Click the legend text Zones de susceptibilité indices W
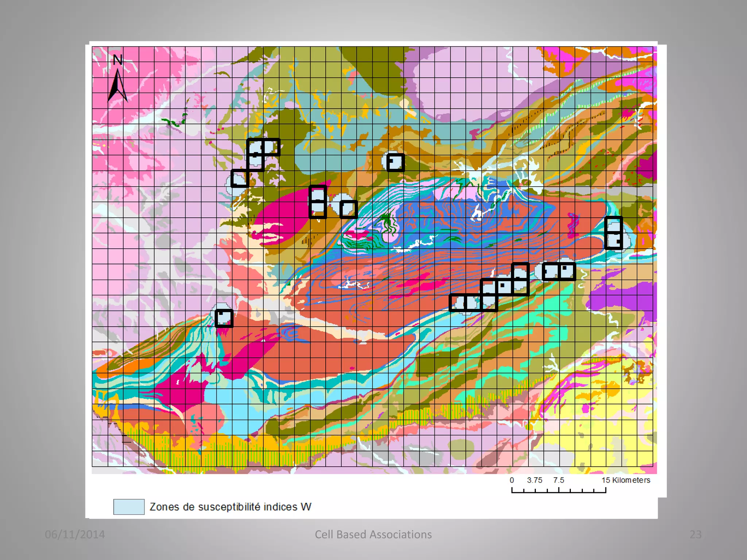This screenshot has width=747, height=560. [x=230, y=507]
